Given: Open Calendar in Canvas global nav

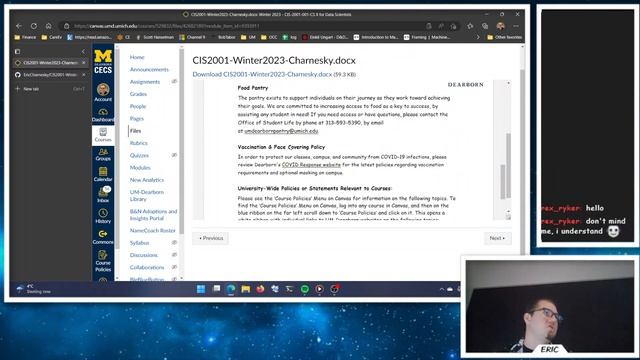Looking at the screenshot, I should point(103,174).
